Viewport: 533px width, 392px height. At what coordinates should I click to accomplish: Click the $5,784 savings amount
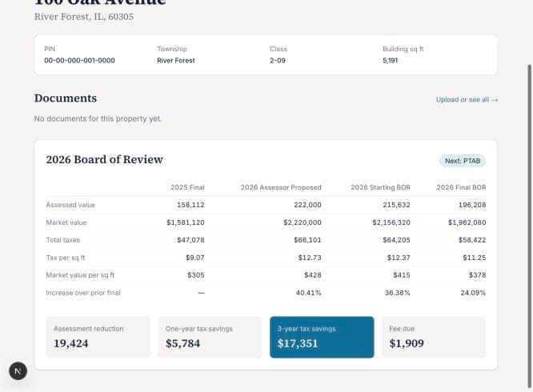pyautogui.click(x=183, y=343)
